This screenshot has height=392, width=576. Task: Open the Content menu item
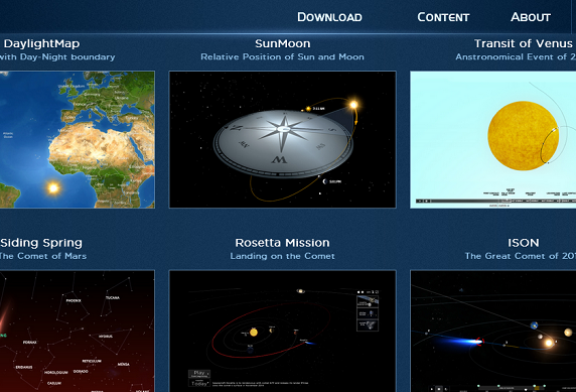tap(443, 17)
